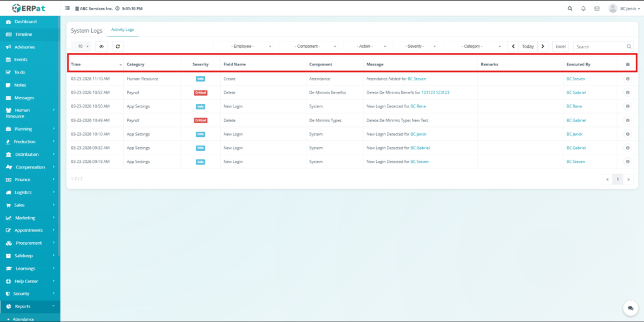Click the Today button
The height and width of the screenshot is (322, 644).
tap(528, 47)
